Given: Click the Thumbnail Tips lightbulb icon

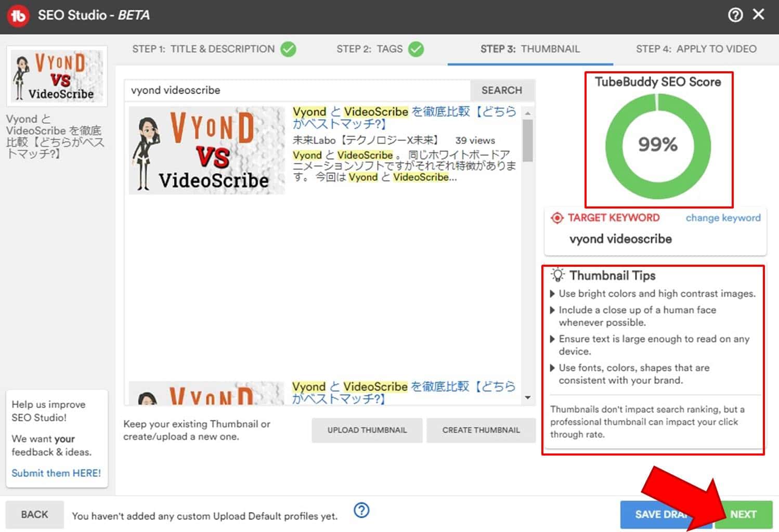Looking at the screenshot, I should click(x=557, y=275).
